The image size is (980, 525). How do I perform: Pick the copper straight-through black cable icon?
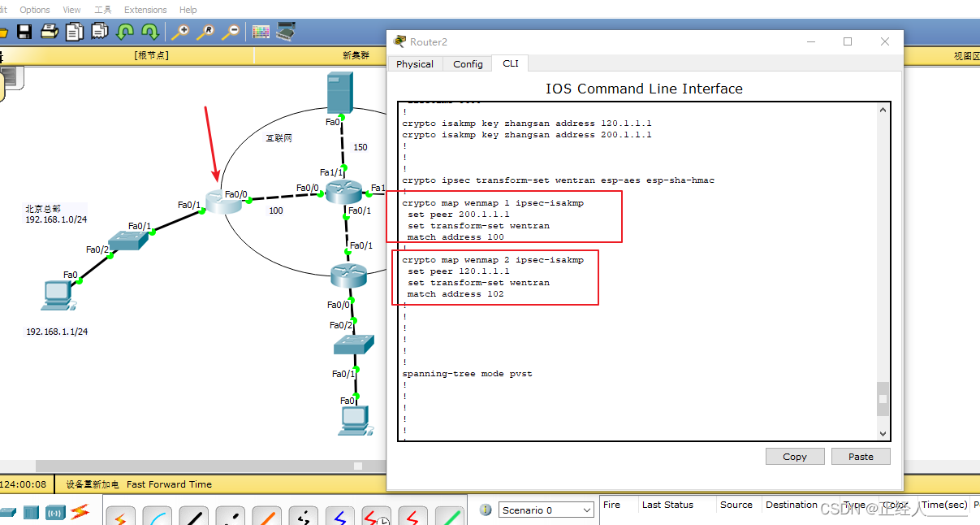(194, 516)
